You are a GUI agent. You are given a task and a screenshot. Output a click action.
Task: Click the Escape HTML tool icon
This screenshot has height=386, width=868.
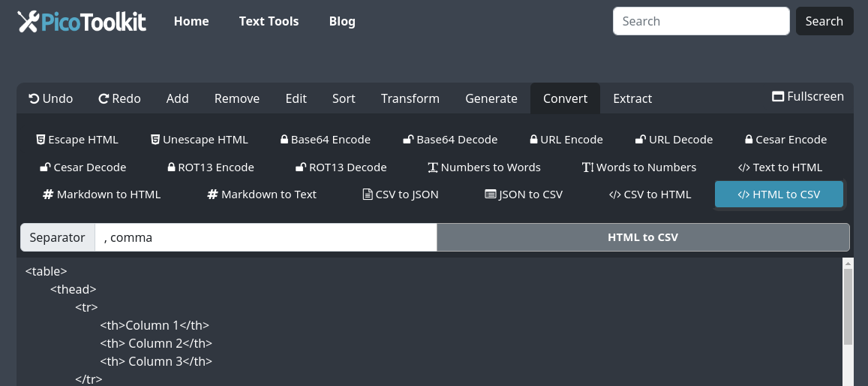41,140
